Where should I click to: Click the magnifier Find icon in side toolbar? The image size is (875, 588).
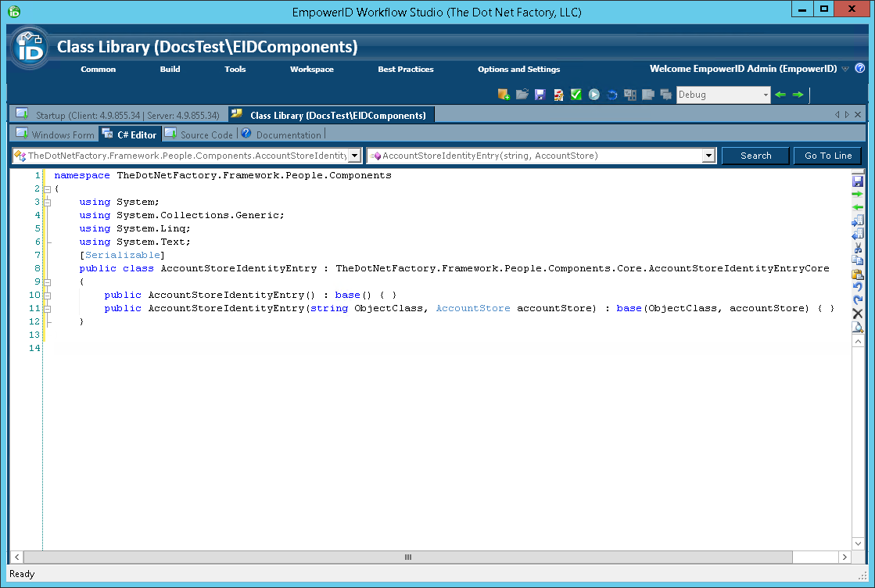click(858, 327)
